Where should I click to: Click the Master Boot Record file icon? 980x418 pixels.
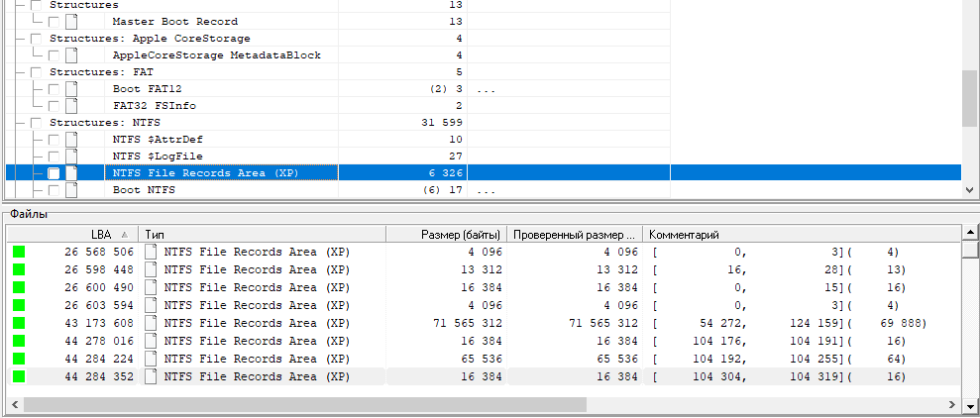(x=71, y=21)
